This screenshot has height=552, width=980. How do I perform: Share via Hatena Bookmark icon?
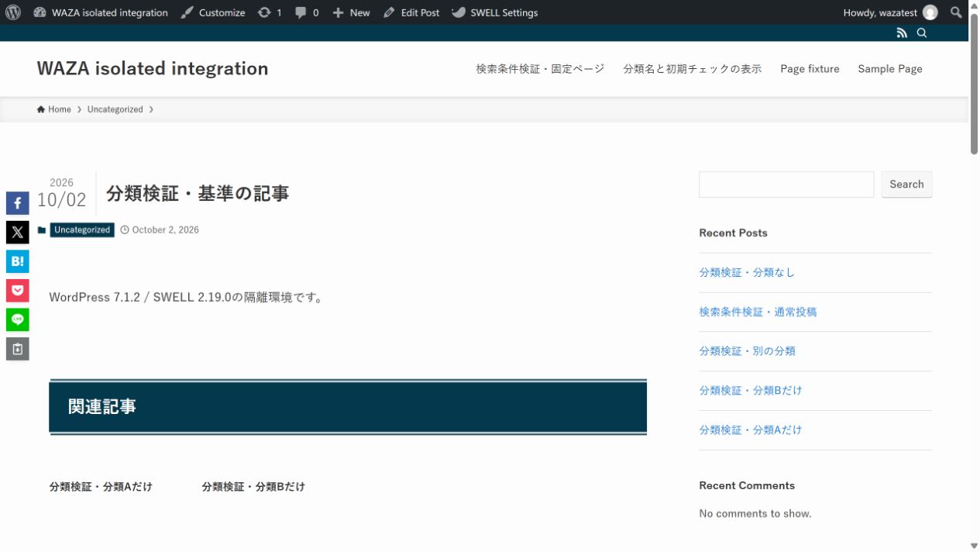pos(18,261)
